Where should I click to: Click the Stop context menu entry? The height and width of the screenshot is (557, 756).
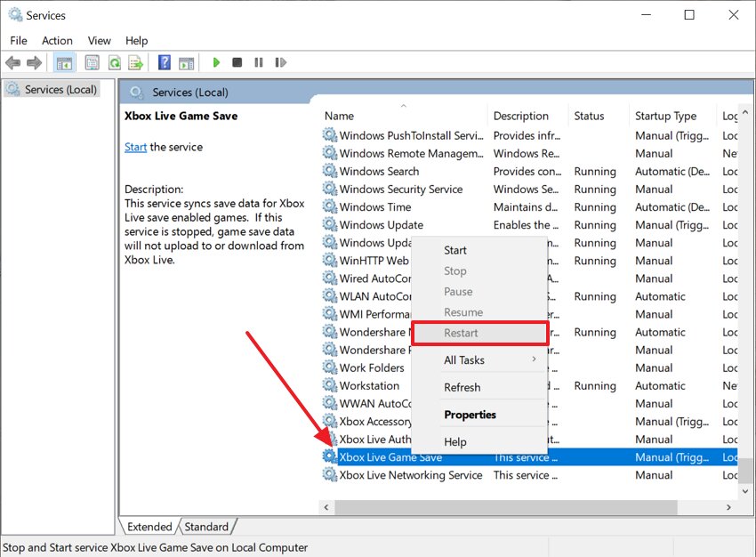point(479,271)
